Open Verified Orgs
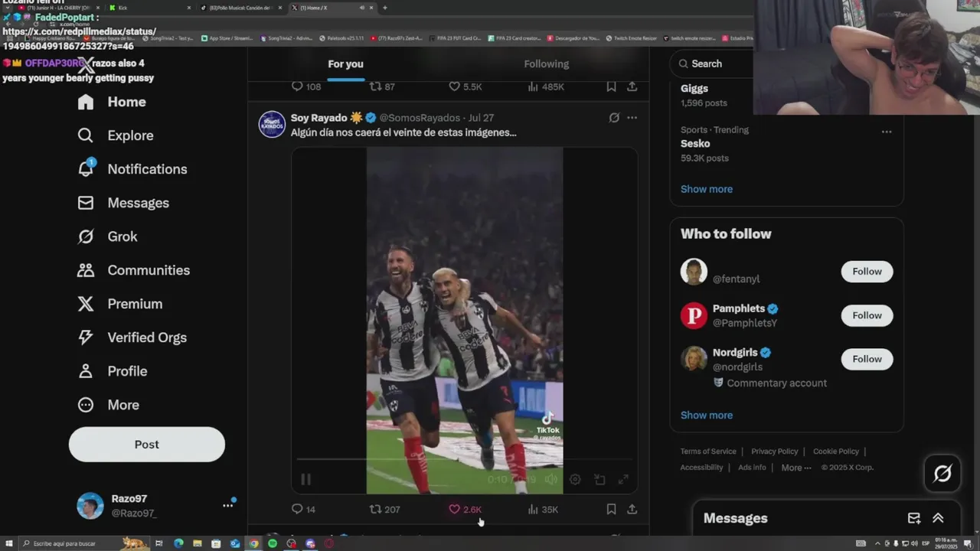Viewport: 980px width, 551px height. click(x=132, y=337)
